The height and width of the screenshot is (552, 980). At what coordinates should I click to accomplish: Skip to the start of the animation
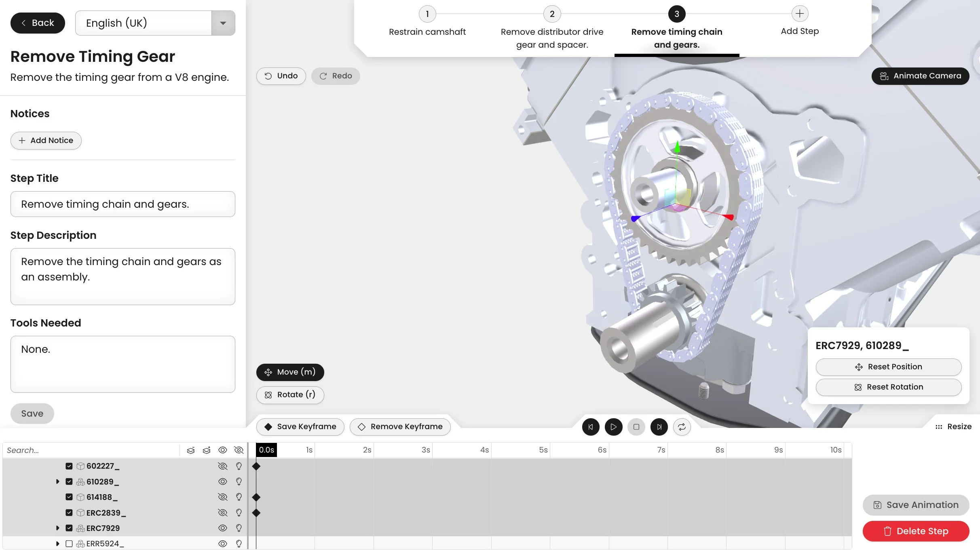point(591,427)
